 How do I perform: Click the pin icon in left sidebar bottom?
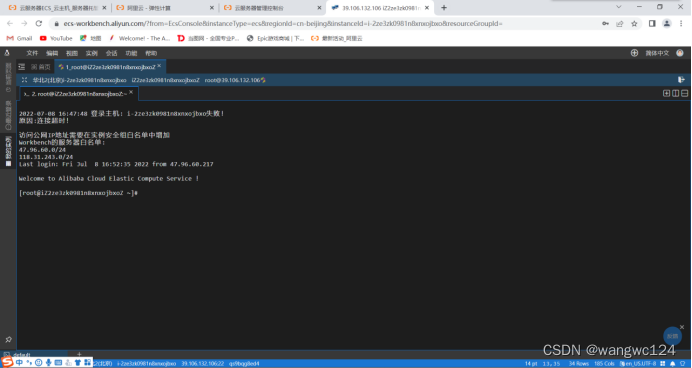tap(8, 339)
